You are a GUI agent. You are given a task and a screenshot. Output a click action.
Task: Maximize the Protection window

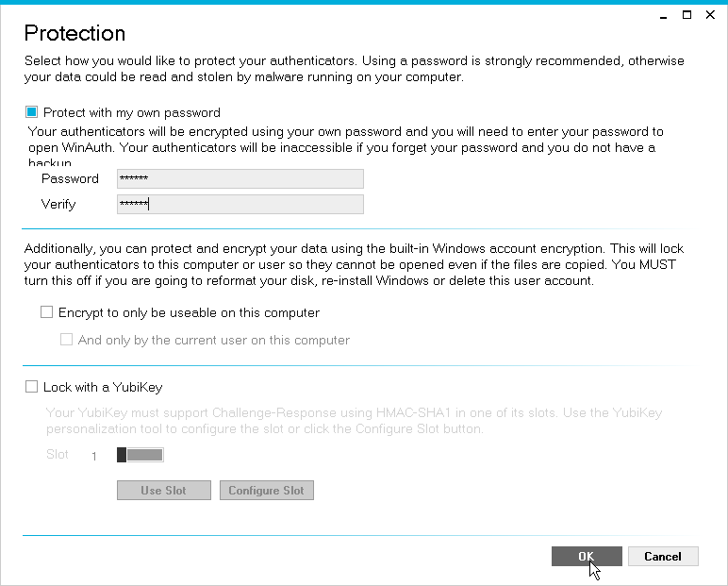pos(687,14)
